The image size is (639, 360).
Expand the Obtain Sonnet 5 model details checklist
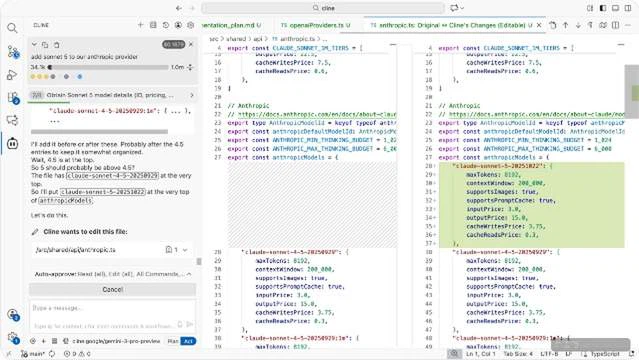(x=113, y=95)
